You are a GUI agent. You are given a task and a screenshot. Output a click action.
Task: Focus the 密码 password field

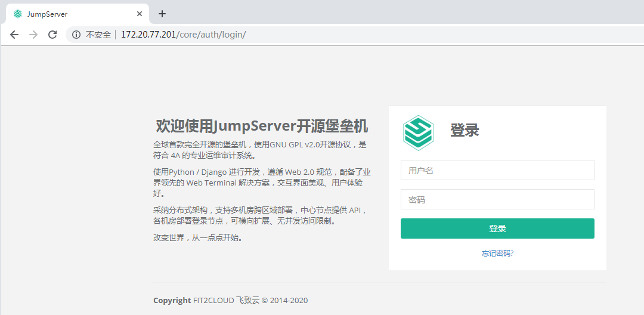tap(497, 199)
